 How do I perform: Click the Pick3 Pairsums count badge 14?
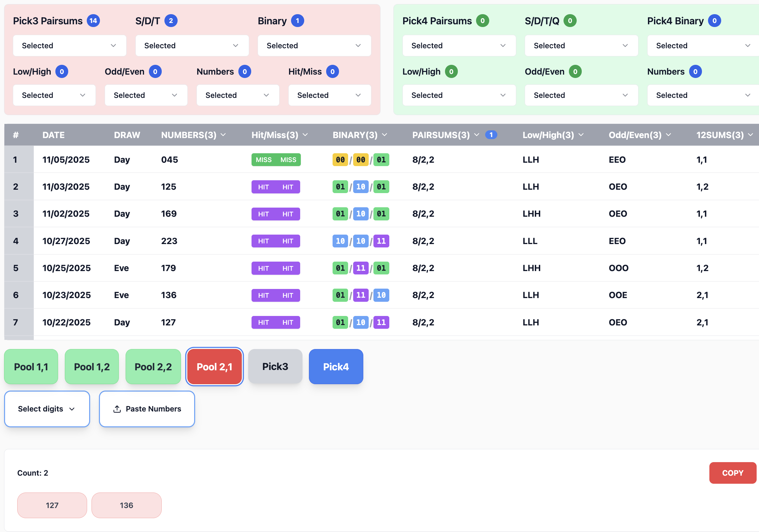pos(93,21)
